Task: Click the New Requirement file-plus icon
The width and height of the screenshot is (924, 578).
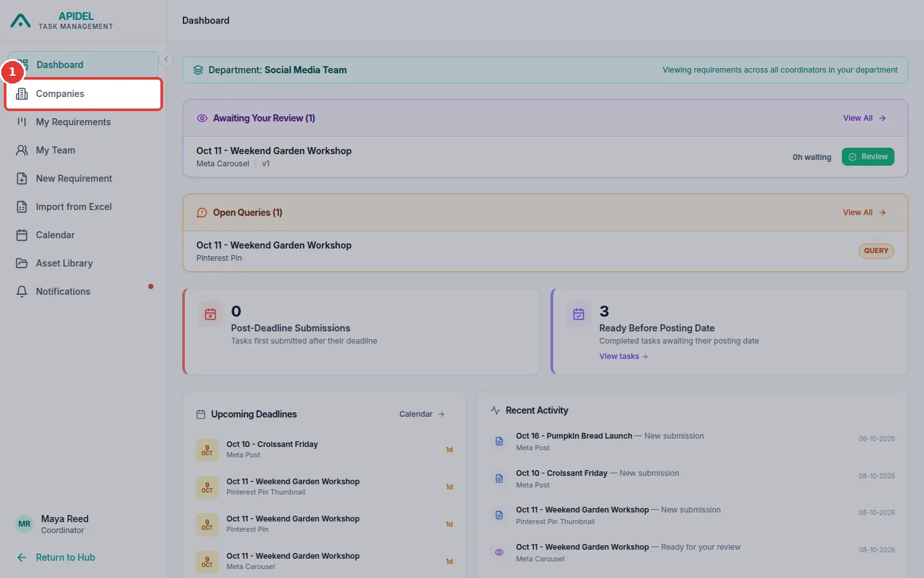Action: tap(22, 179)
